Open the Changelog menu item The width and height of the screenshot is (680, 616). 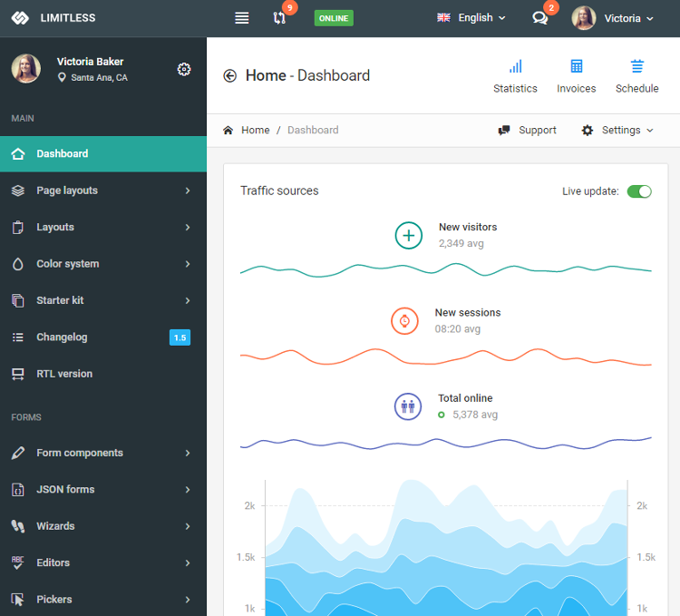tap(103, 337)
